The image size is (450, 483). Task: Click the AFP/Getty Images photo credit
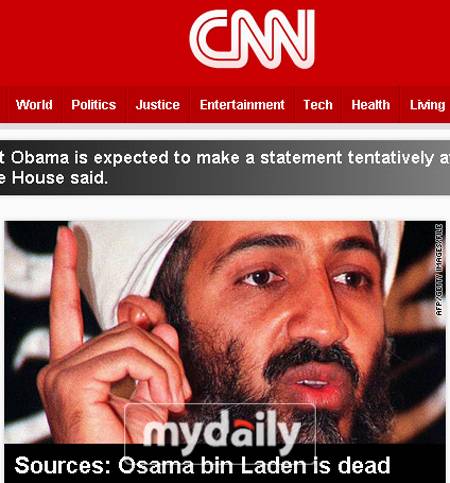point(439,270)
